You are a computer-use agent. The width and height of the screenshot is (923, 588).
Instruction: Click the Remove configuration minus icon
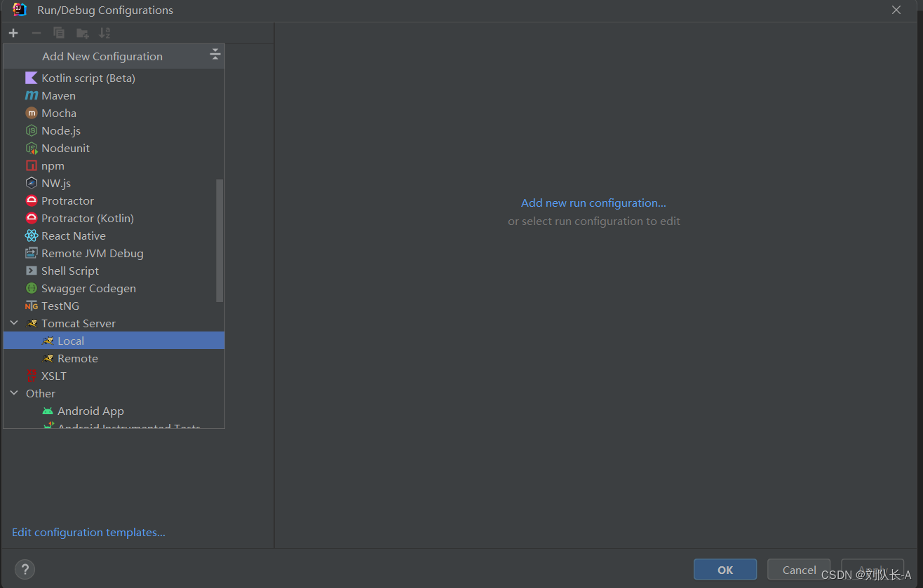(x=36, y=33)
